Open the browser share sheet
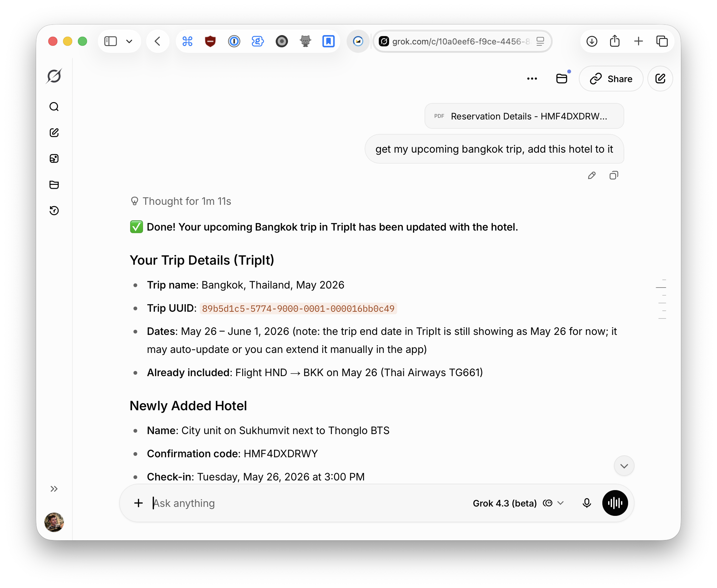717x588 pixels. [615, 41]
